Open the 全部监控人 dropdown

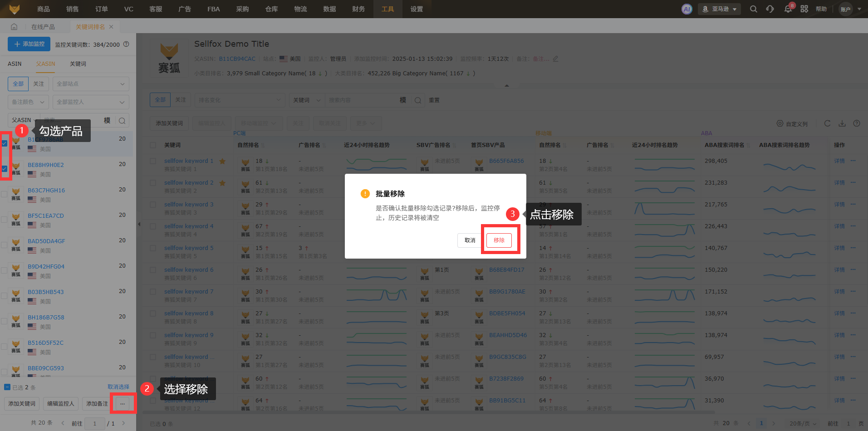pos(91,102)
